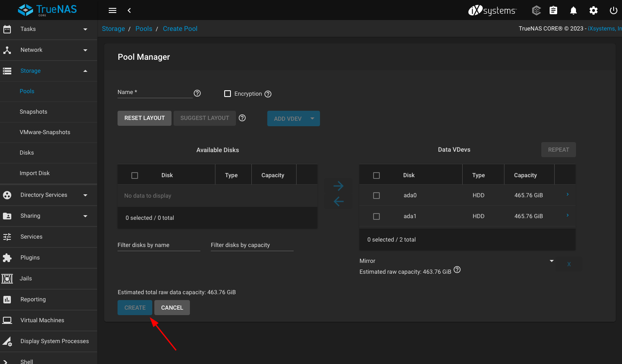Click the Plugins puzzle icon
Viewport: 622px width, 364px height.
click(7, 258)
